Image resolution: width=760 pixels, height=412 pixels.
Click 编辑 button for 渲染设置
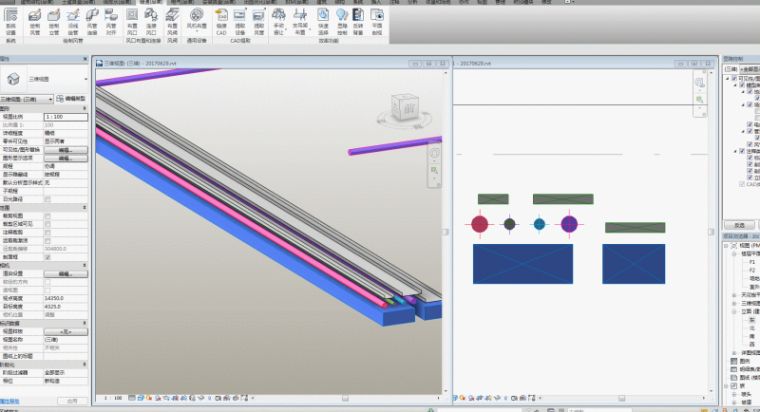[66, 274]
